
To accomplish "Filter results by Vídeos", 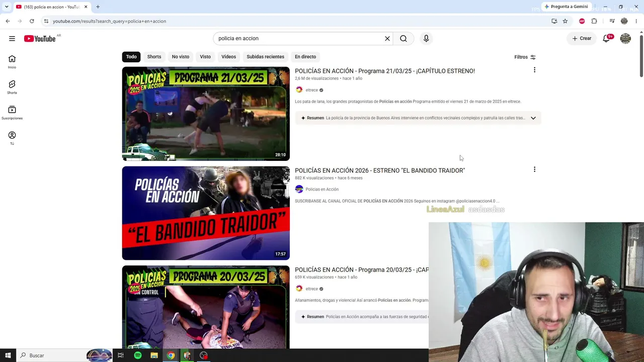I will point(228,57).
